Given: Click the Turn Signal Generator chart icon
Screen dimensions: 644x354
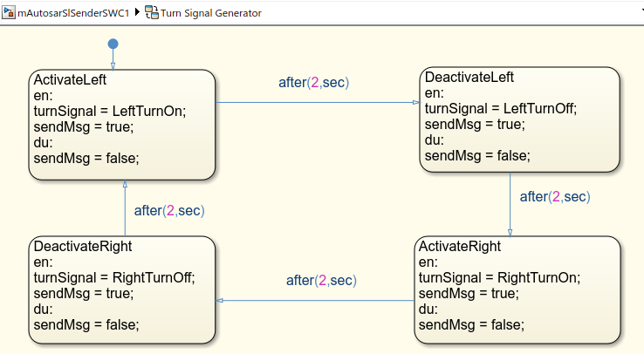Looking at the screenshot, I should [152, 13].
